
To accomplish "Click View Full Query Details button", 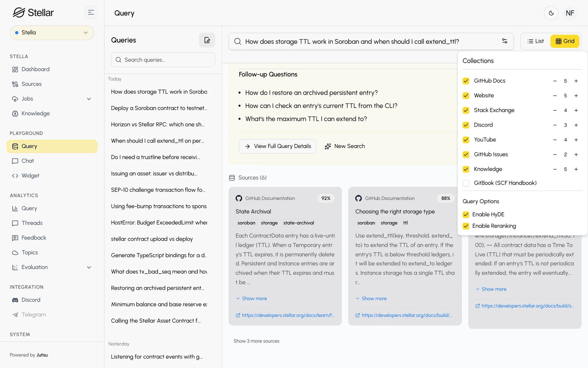I will coord(277,146).
